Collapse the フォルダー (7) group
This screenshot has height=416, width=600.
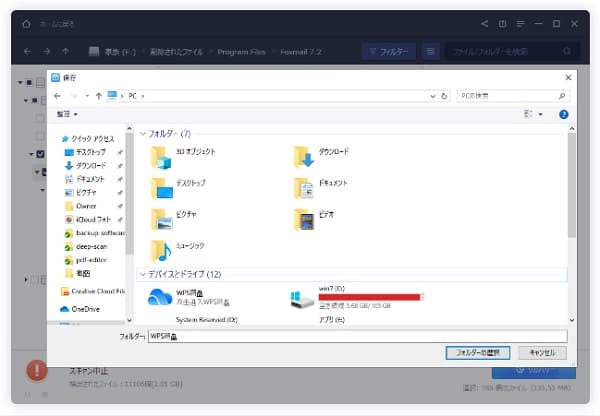click(x=143, y=134)
